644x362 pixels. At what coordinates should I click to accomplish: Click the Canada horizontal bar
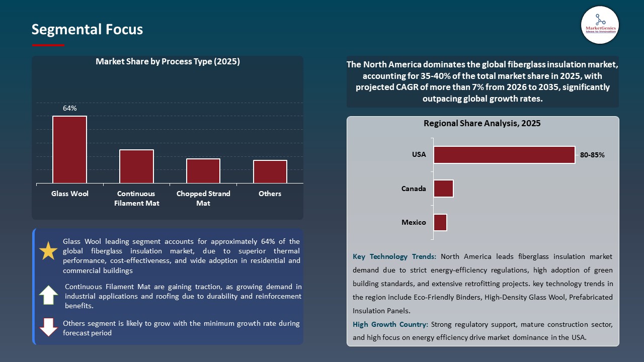(443, 189)
